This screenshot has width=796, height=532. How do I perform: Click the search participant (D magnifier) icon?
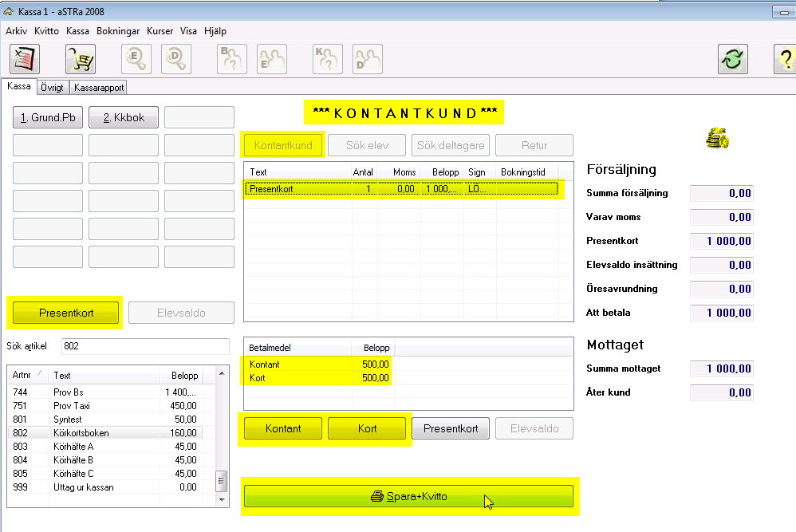(176, 59)
